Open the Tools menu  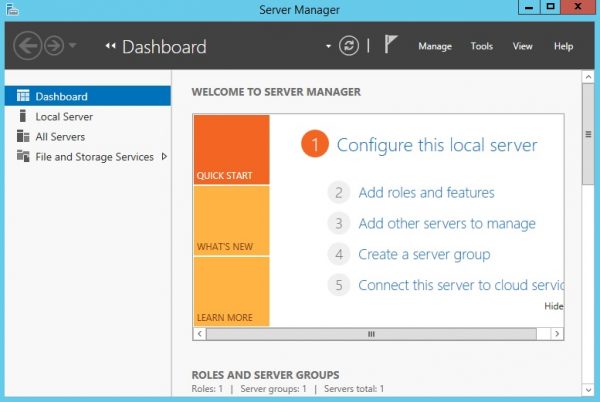[x=481, y=46]
